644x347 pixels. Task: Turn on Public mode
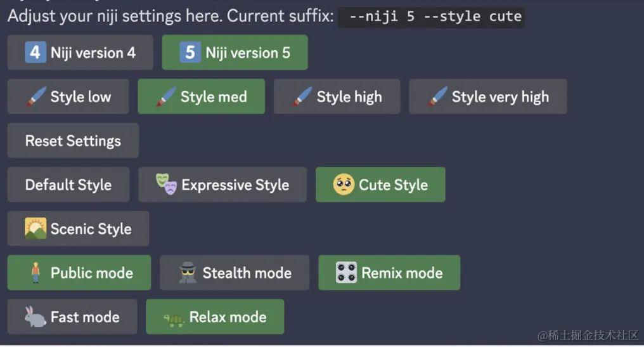79,273
